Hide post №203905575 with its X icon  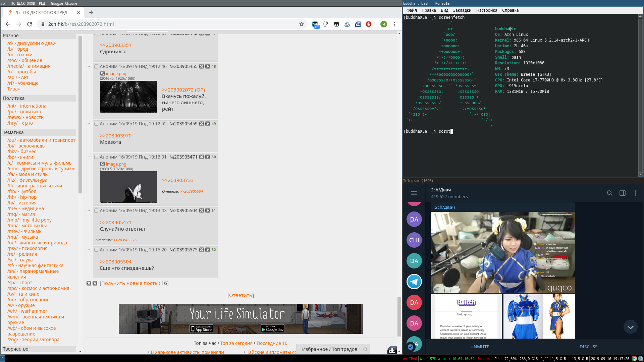[202, 250]
